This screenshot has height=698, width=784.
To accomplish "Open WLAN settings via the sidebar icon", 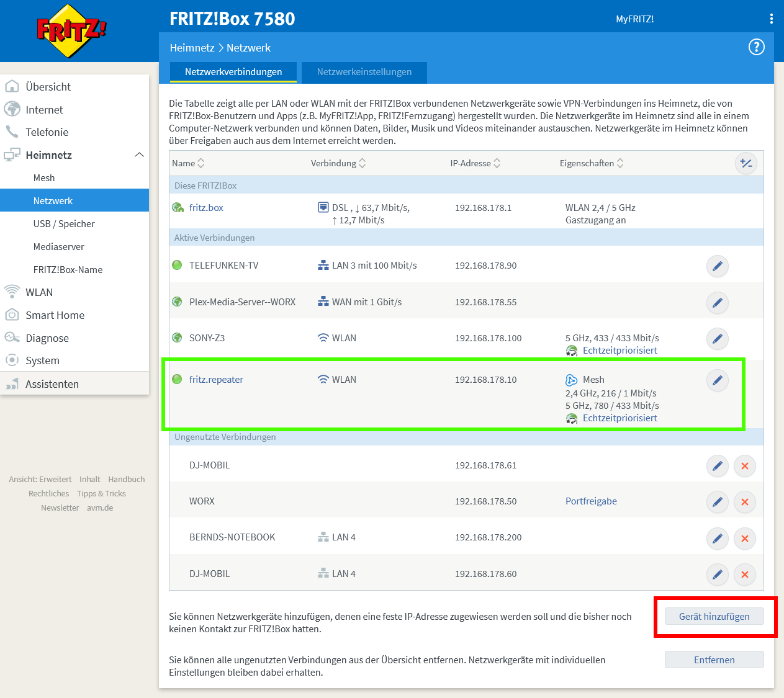I will [12, 292].
